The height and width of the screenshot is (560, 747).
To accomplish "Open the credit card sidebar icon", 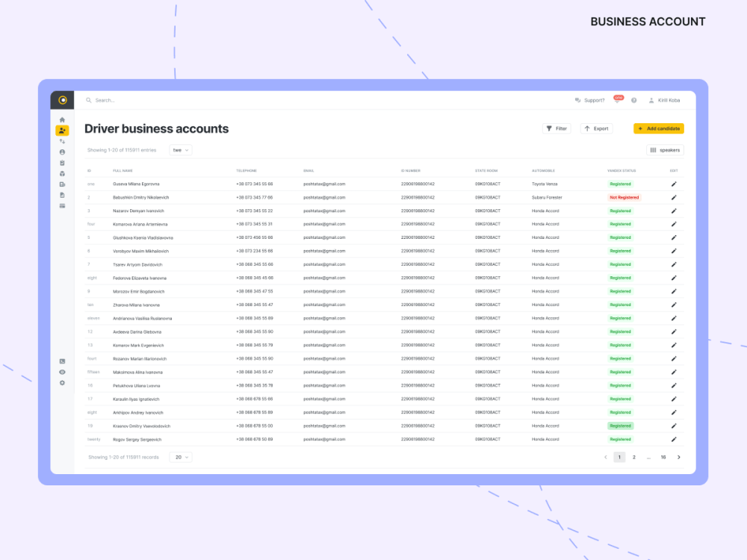I will pyautogui.click(x=62, y=206).
